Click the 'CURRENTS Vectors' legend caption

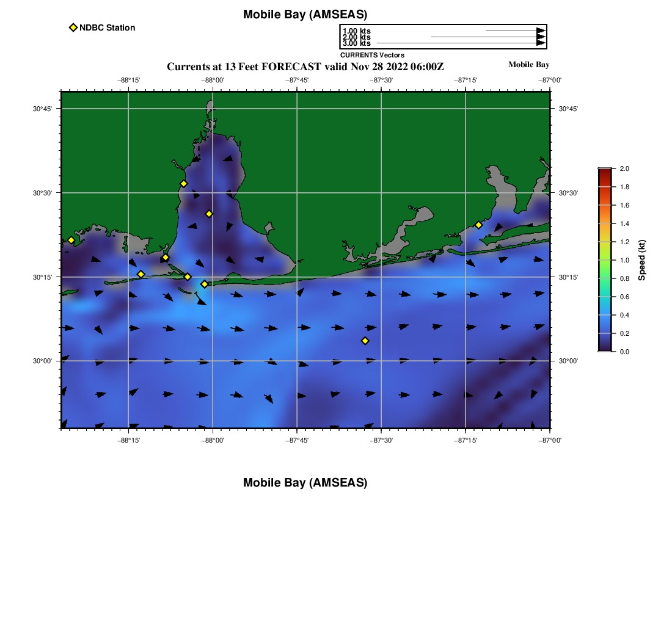(x=372, y=55)
